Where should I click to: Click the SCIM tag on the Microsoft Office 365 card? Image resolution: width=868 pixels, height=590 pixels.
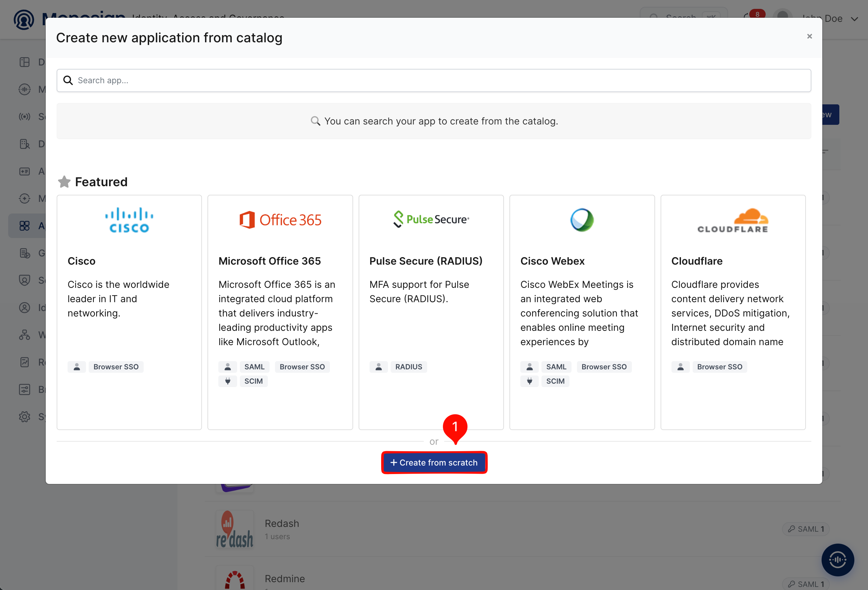coord(254,381)
